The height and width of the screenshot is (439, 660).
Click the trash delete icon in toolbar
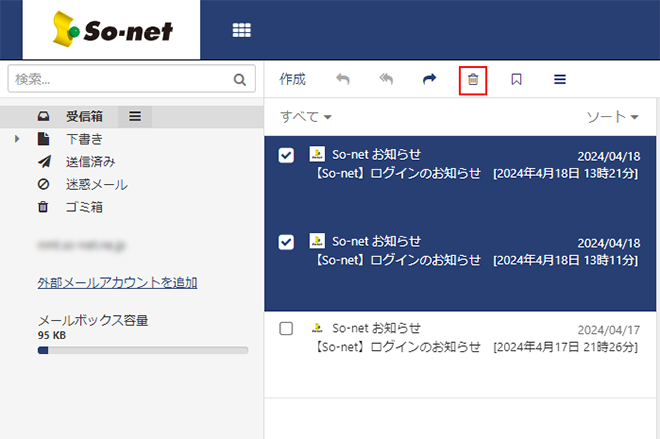point(473,80)
